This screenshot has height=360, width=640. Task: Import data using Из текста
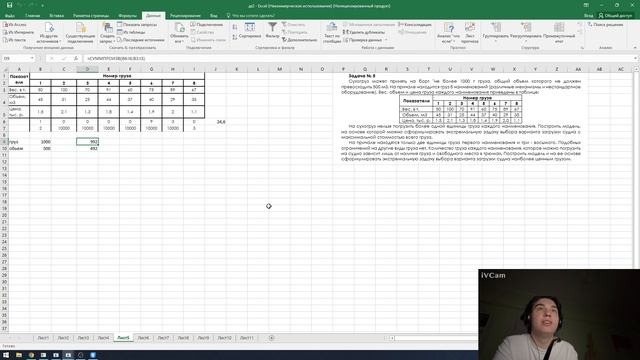[15, 40]
